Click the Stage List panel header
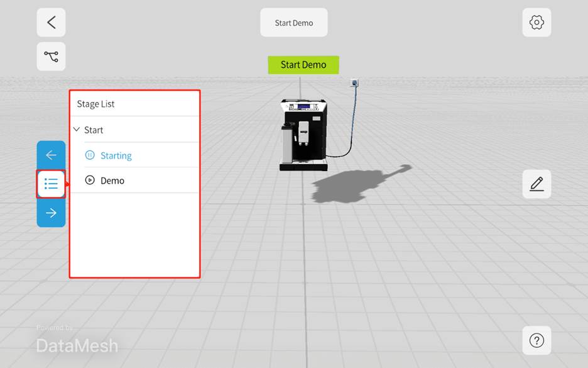The image size is (588, 368). click(x=96, y=104)
